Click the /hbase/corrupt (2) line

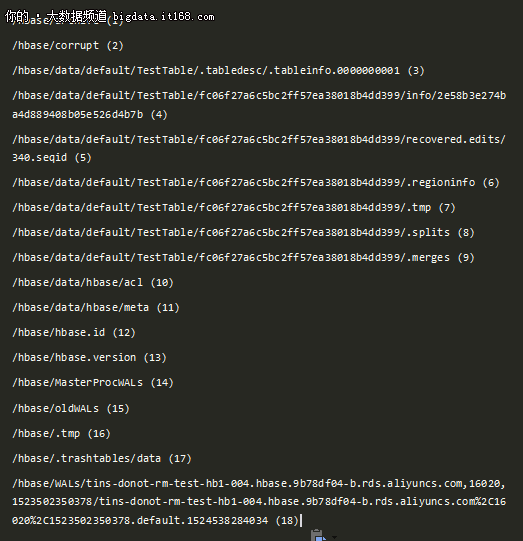[x=68, y=46]
